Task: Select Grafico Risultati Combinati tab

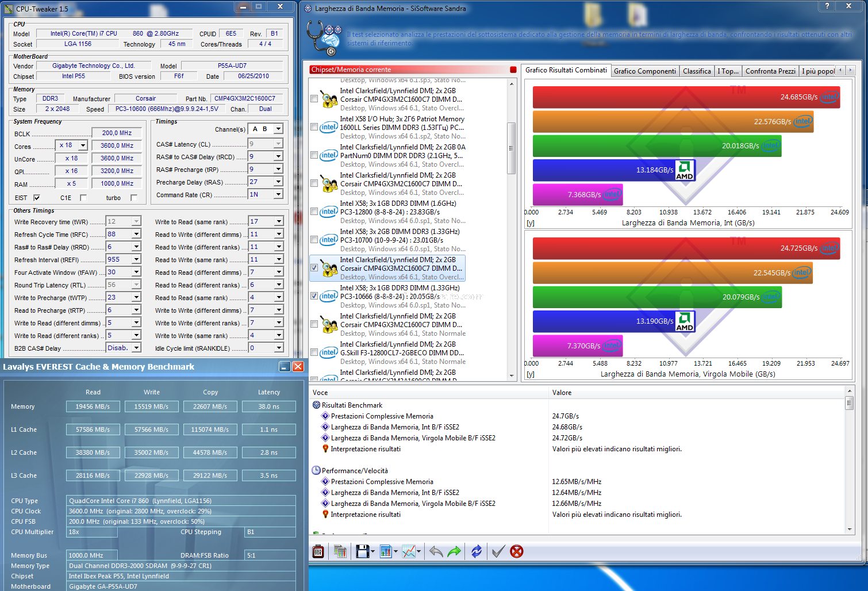Action: point(566,70)
